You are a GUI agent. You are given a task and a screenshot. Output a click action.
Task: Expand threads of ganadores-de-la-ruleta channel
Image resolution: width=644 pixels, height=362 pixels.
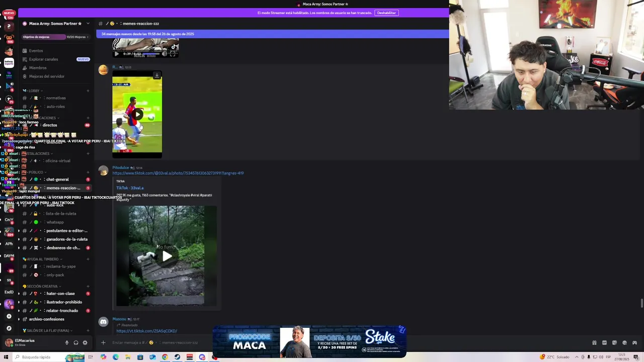pos(19,239)
